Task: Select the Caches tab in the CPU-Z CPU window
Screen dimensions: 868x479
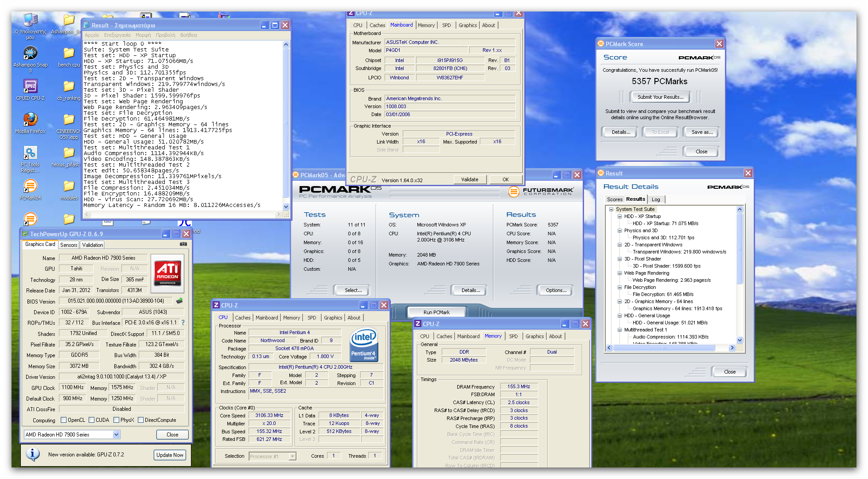Action: [243, 318]
